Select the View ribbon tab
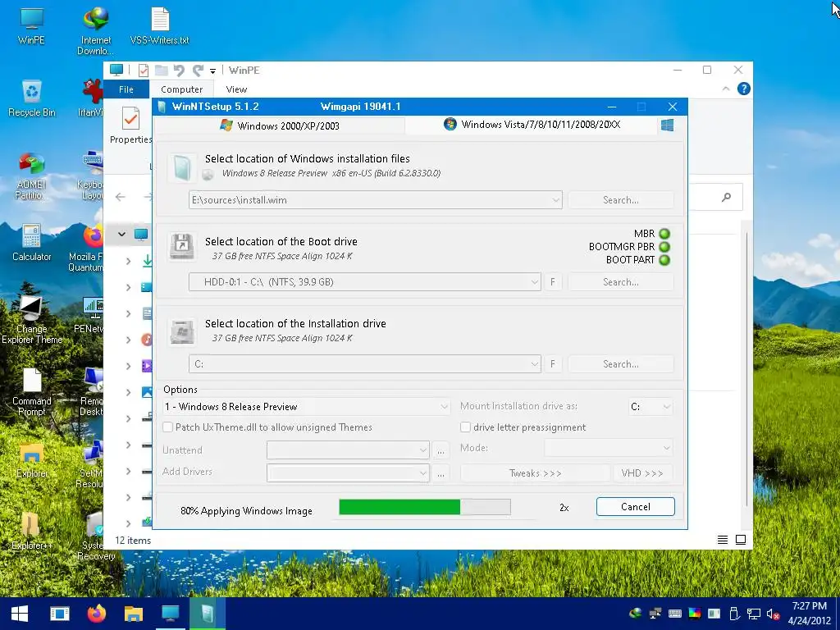Screen dimensions: 840x630 (x=236, y=89)
